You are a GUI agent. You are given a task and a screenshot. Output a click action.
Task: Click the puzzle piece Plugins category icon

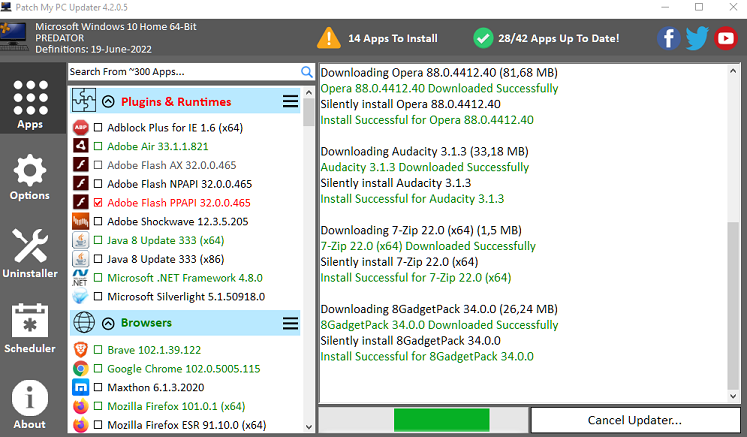[x=84, y=101]
